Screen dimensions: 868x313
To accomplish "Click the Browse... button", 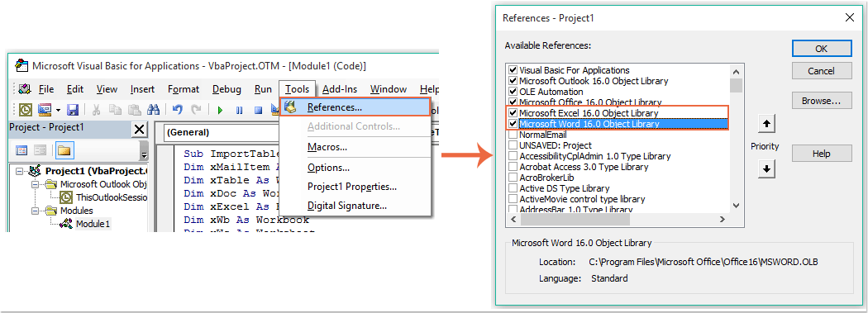I will [x=821, y=102].
